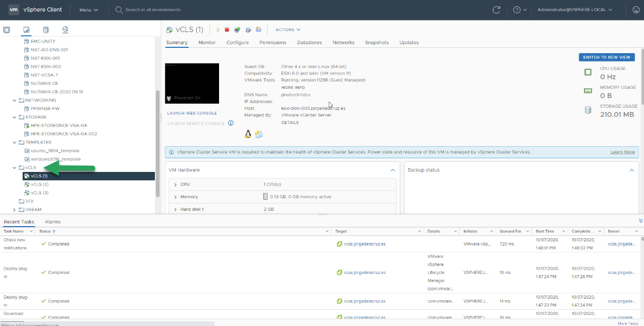Click the info icon in the vCLS banner
Image resolution: width=644 pixels, height=326 pixels.
[x=172, y=152]
